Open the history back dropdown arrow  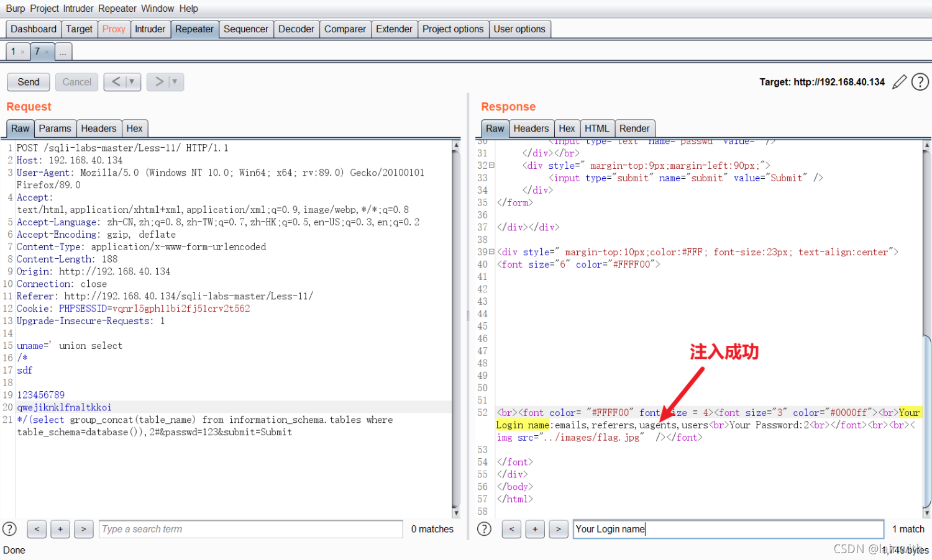tap(132, 81)
